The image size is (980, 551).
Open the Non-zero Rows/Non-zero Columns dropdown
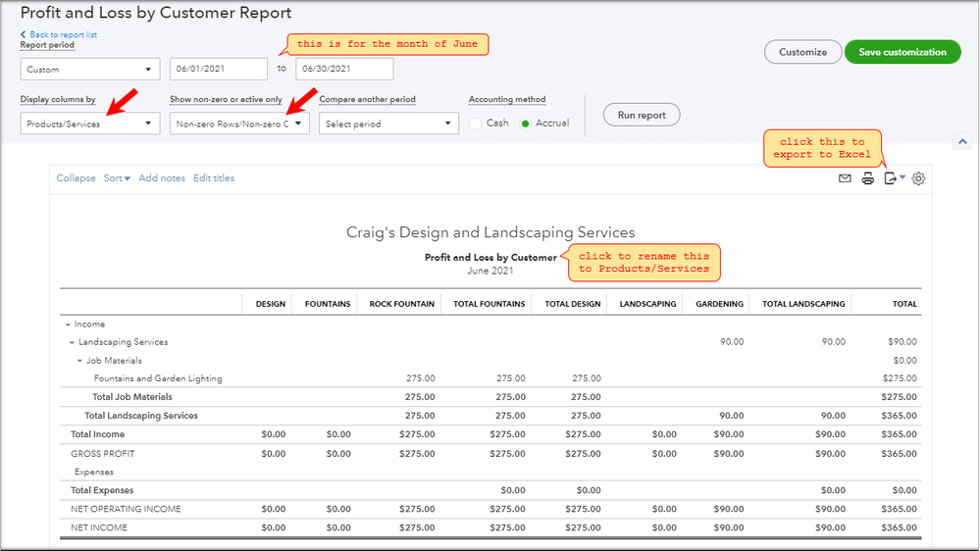239,124
